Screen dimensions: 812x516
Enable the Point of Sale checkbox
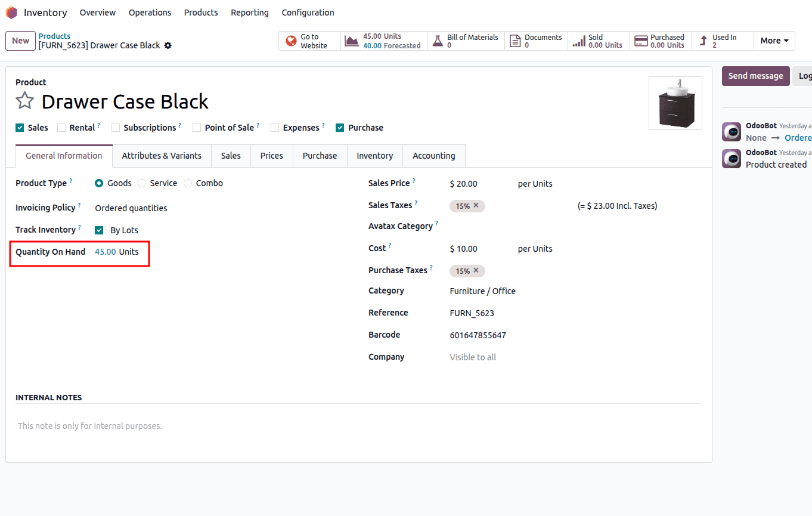click(197, 128)
